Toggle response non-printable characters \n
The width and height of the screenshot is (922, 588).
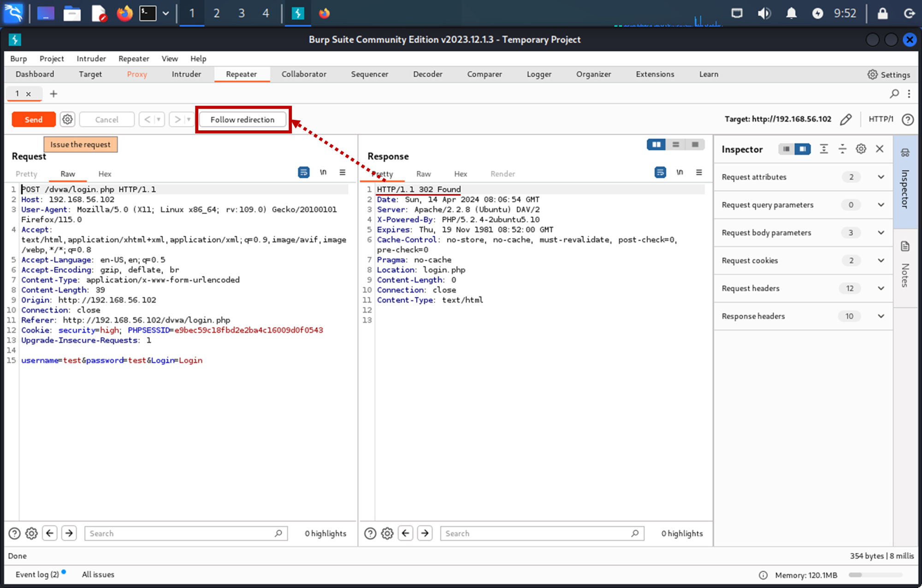pyautogui.click(x=680, y=172)
